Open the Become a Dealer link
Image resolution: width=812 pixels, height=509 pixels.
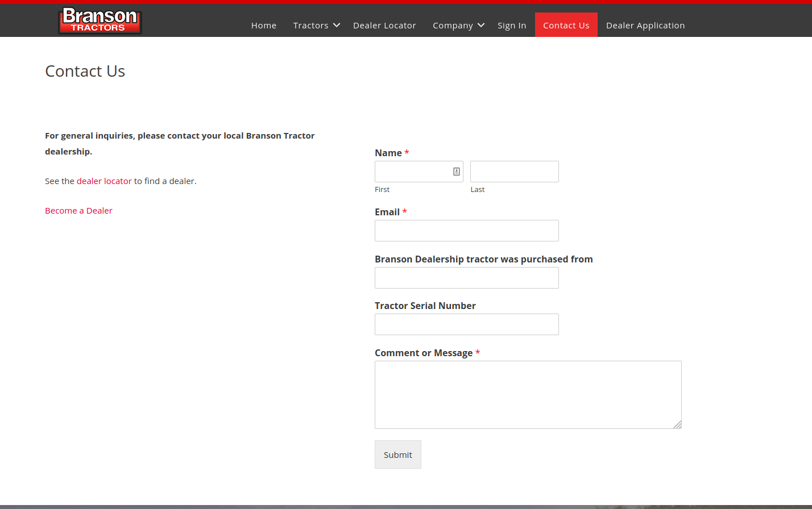click(78, 210)
